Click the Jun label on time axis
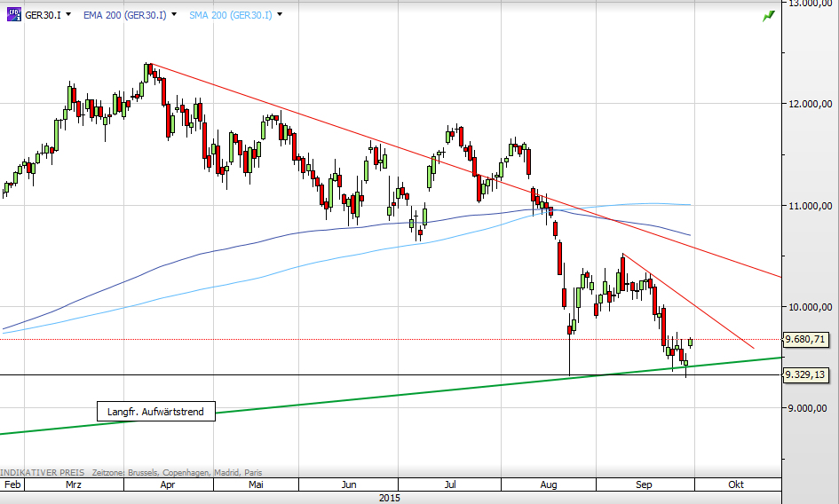This screenshot has height=504, width=839. coord(349,484)
